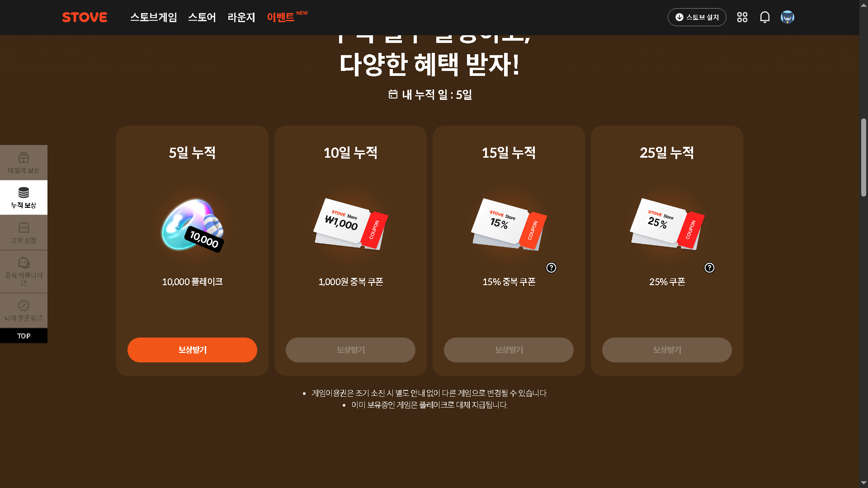Open 교환 상점 in the sidebar
Viewport: 868px width, 488px height.
[x=24, y=233]
